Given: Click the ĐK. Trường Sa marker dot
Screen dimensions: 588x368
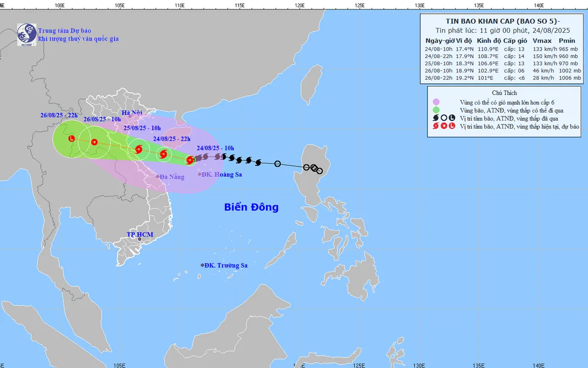Looking at the screenshot, I should click(x=202, y=265).
